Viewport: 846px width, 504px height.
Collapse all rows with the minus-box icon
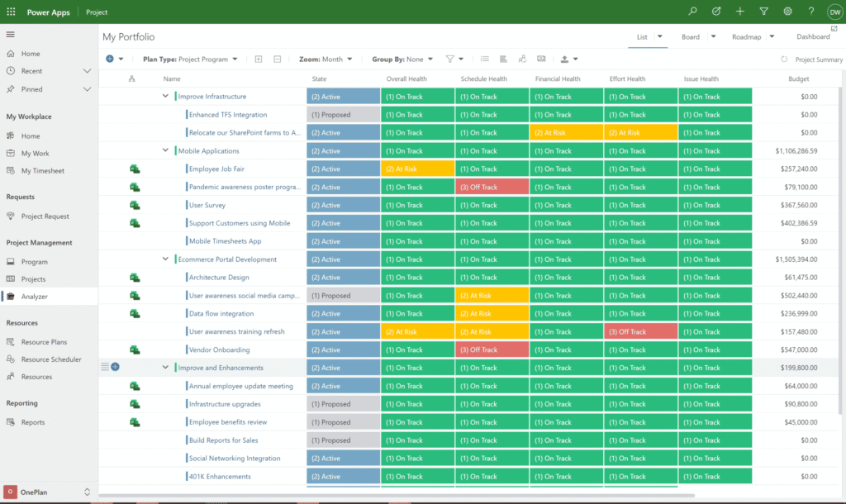pos(278,59)
